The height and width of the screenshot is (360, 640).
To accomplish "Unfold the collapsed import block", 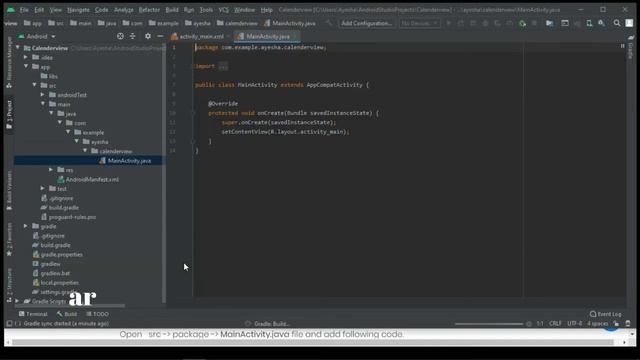I will (223, 66).
